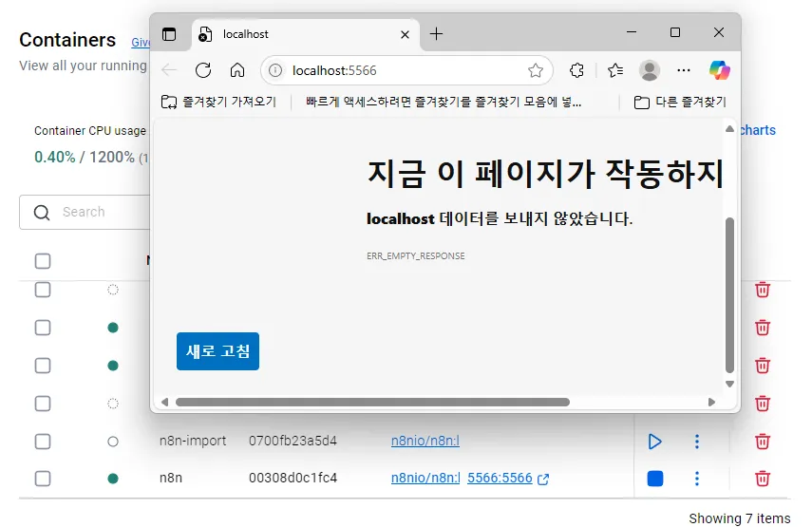Click the exited status circle for n8n-import
Image resolution: width=812 pixels, height=527 pixels.
pyautogui.click(x=113, y=442)
